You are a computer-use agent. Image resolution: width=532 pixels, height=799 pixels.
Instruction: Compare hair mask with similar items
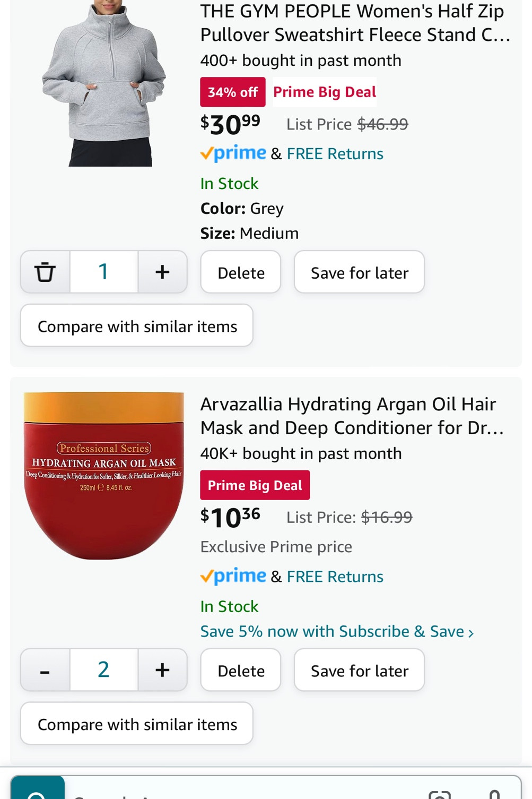tap(136, 723)
